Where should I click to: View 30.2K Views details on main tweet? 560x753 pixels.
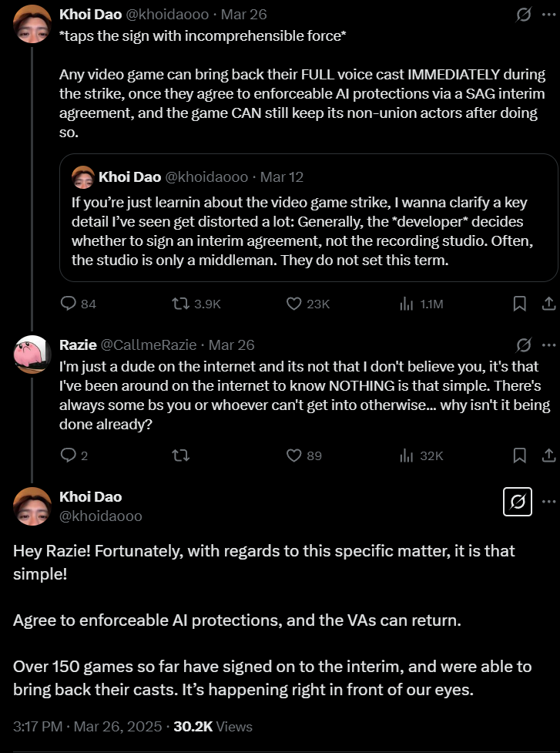coord(213,726)
